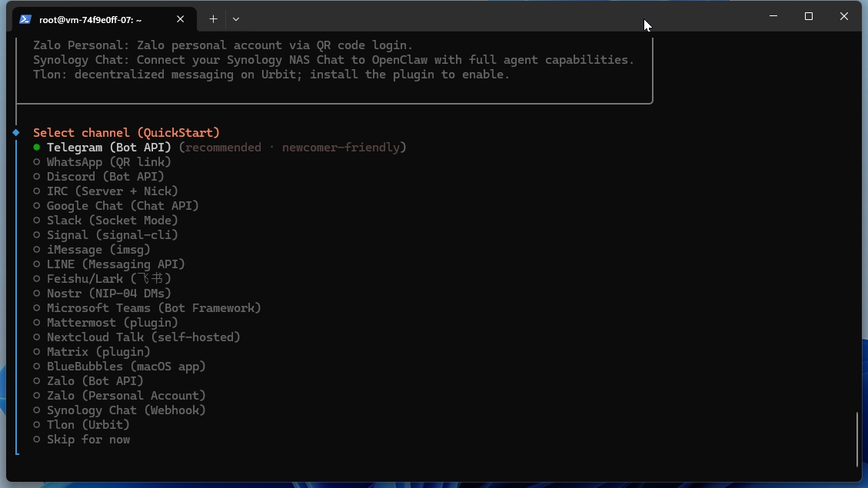This screenshot has height=488, width=868.
Task: Open the new tab profile dropdown
Action: coord(236,18)
